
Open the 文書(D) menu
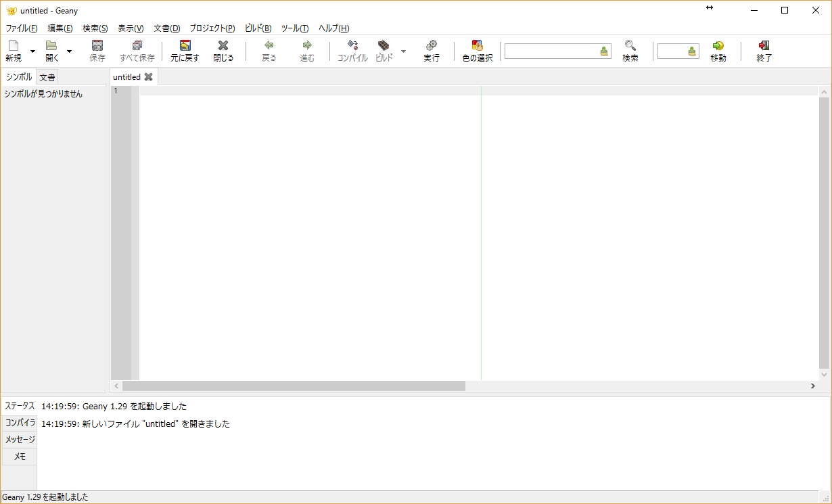coord(167,28)
